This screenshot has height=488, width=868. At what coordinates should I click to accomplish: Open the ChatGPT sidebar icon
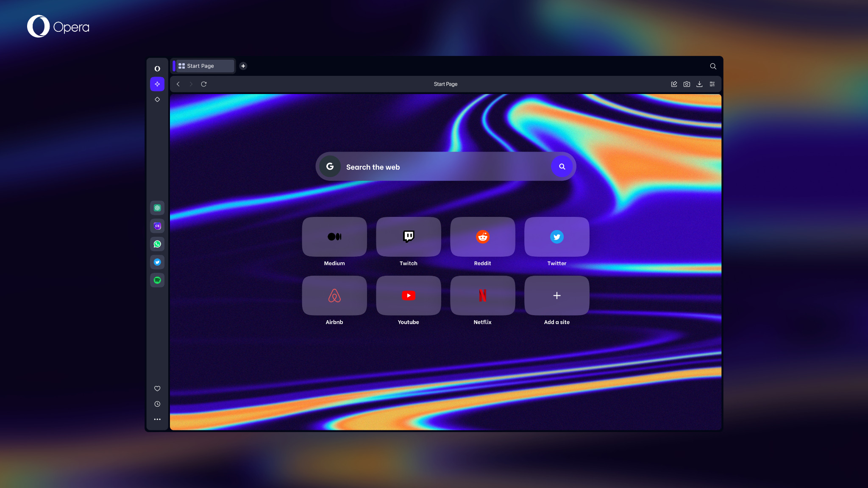pos(157,208)
